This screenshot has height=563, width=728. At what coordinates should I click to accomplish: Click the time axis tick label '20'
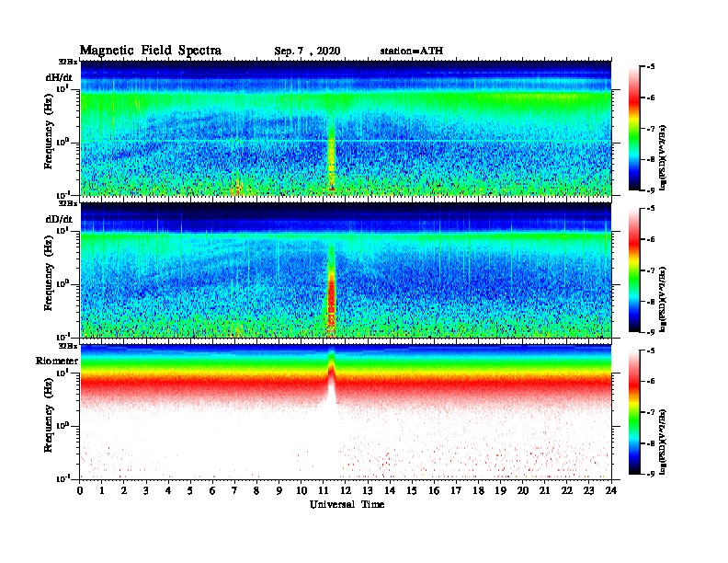tap(523, 491)
